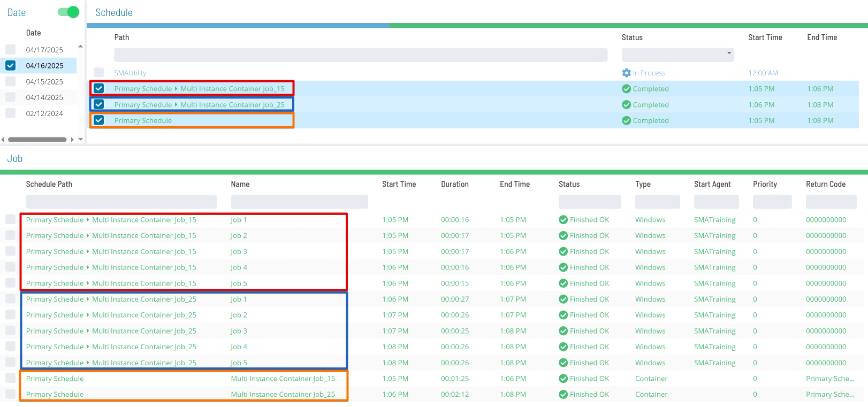This screenshot has width=868, height=407.
Task: Click Completed icon for Container Job_15 schedule
Action: (x=627, y=89)
